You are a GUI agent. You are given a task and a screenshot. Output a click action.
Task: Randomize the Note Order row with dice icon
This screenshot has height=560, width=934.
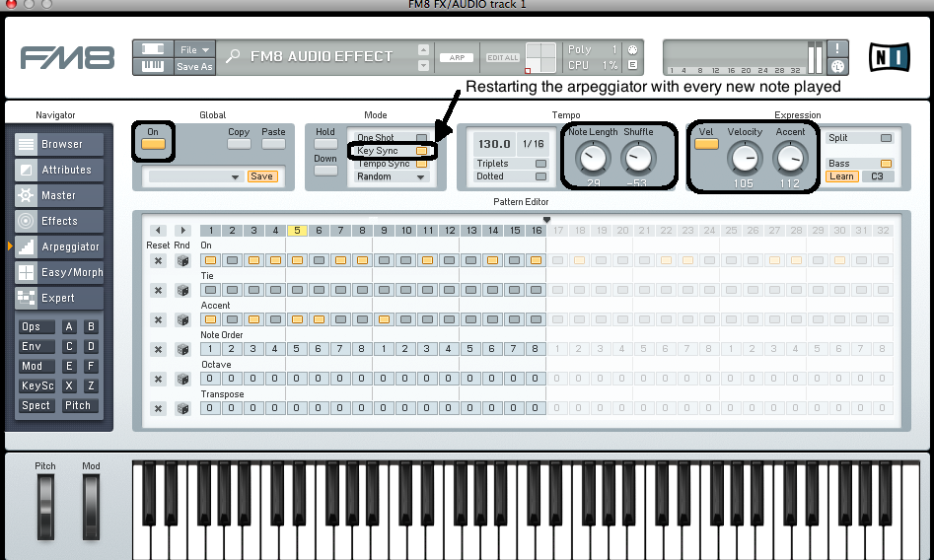pyautogui.click(x=182, y=349)
